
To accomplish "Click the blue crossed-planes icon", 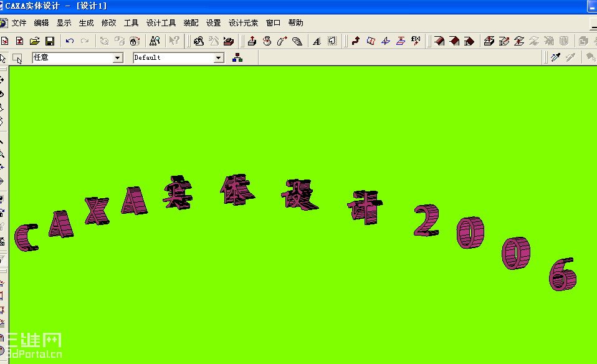I will click(386, 41).
